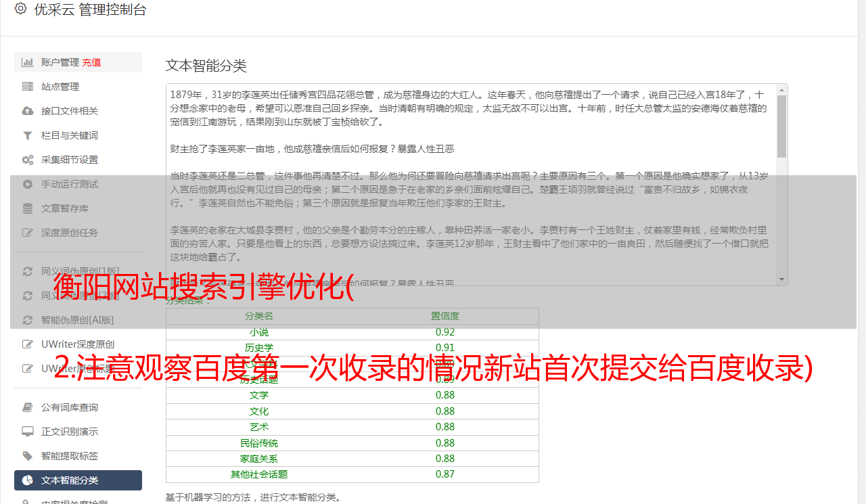Click the edit icon for 深度原创任务

click(x=28, y=233)
